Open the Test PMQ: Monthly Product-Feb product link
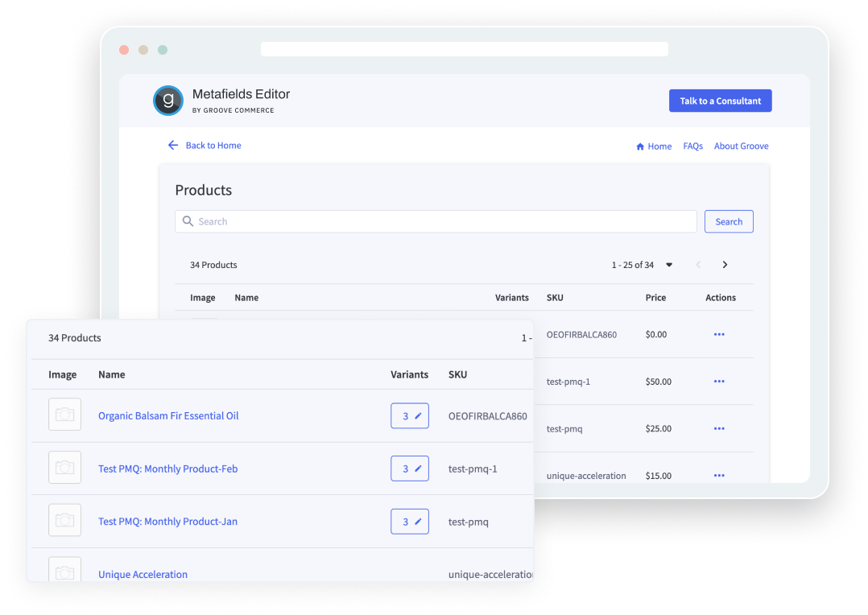This screenshot has height=615, width=868. coord(167,468)
